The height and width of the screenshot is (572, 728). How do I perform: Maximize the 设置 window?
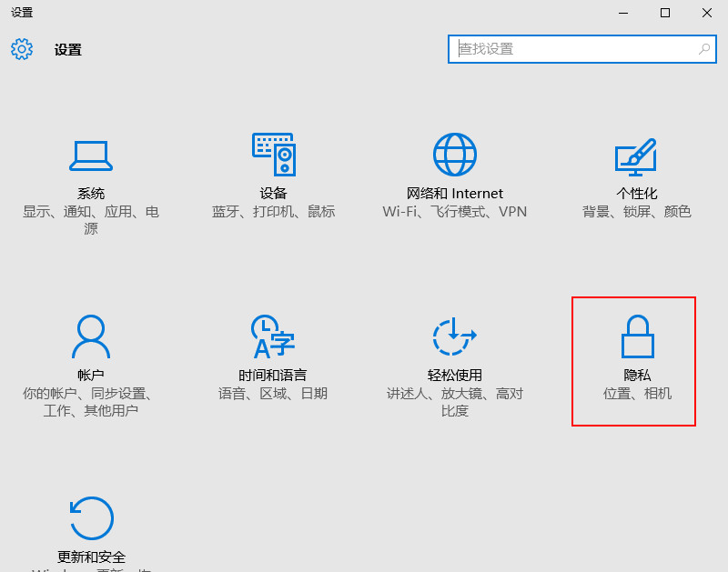pos(665,13)
